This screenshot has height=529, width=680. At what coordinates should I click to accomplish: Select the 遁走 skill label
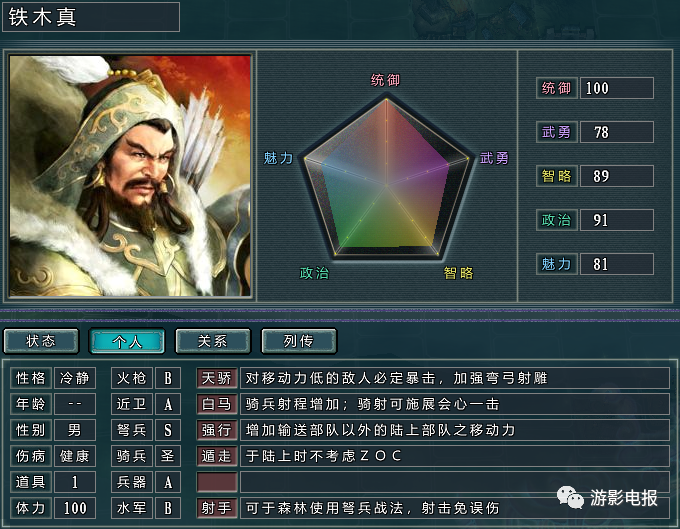click(217, 456)
